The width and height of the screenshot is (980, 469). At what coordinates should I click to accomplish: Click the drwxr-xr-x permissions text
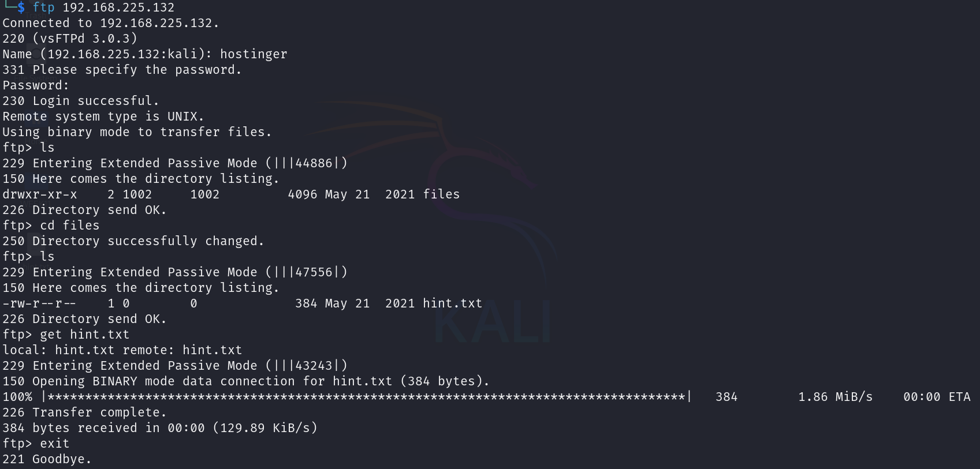40,194
